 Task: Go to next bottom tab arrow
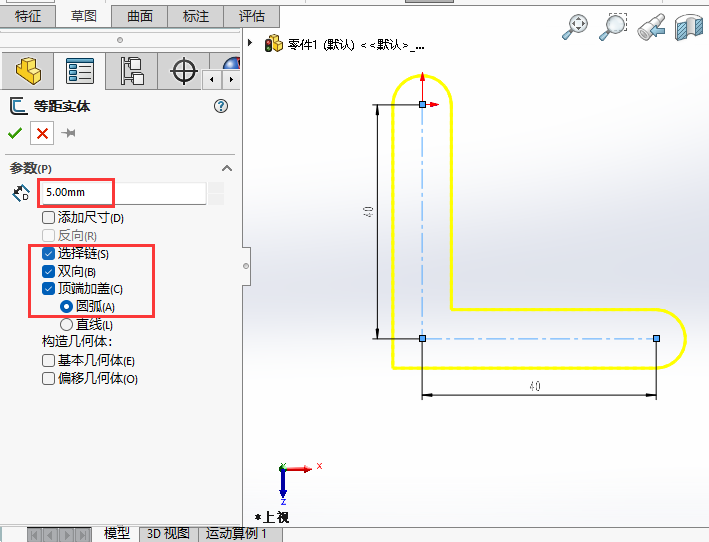coord(66,535)
